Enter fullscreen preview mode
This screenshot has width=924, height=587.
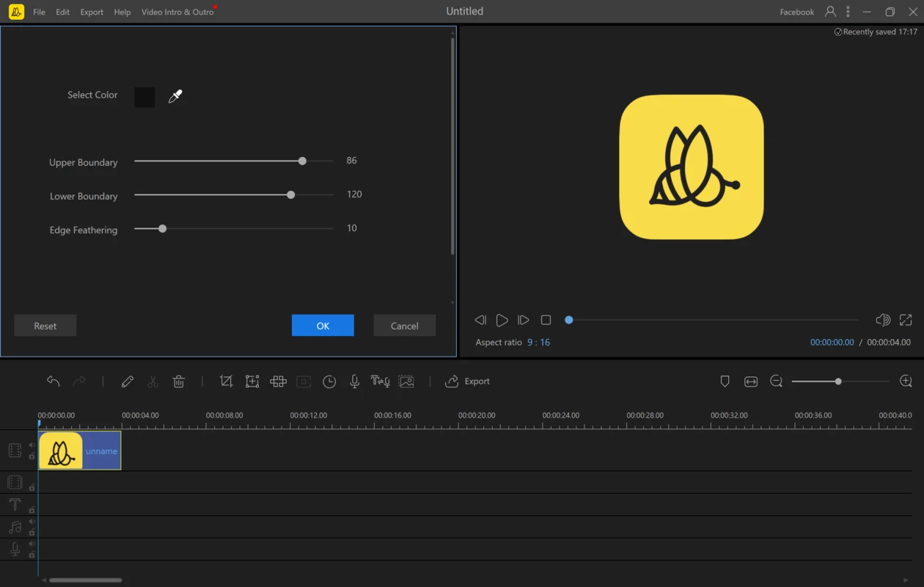906,320
